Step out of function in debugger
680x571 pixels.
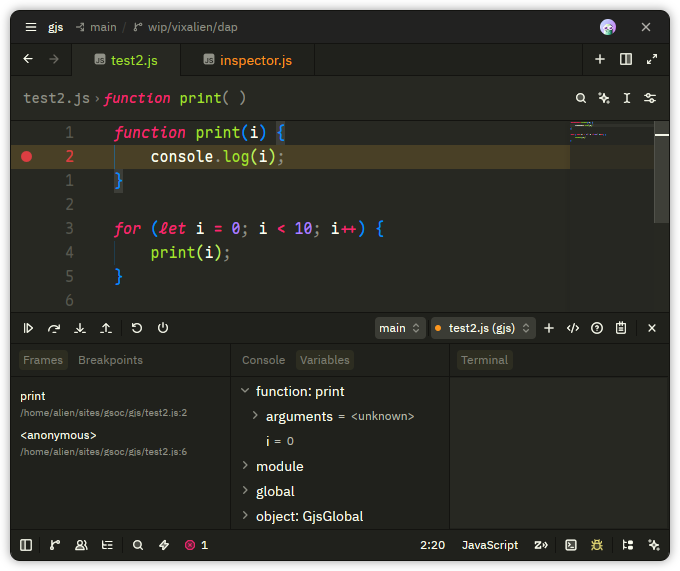pos(106,328)
